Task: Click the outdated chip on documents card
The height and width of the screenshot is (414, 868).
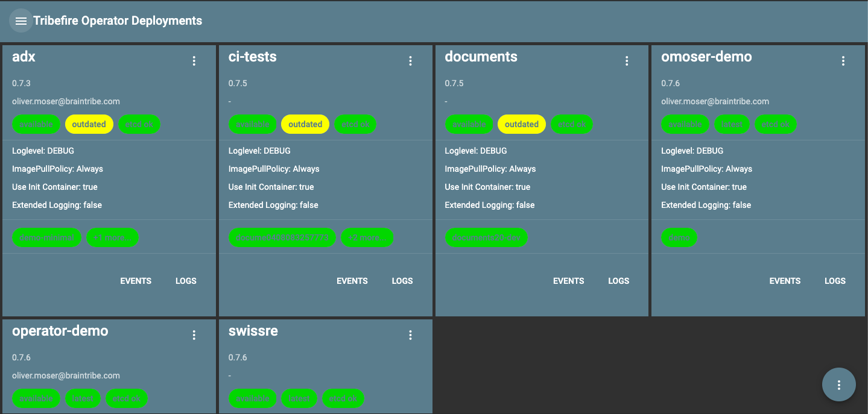Action: click(521, 124)
